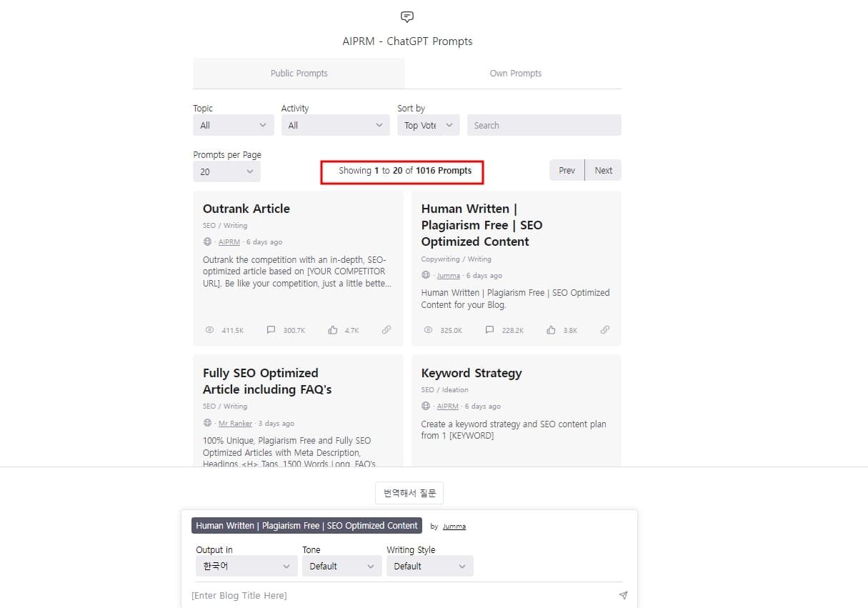Select the Public Prompts tab
Viewport: 868px width, 608px height.
click(299, 73)
